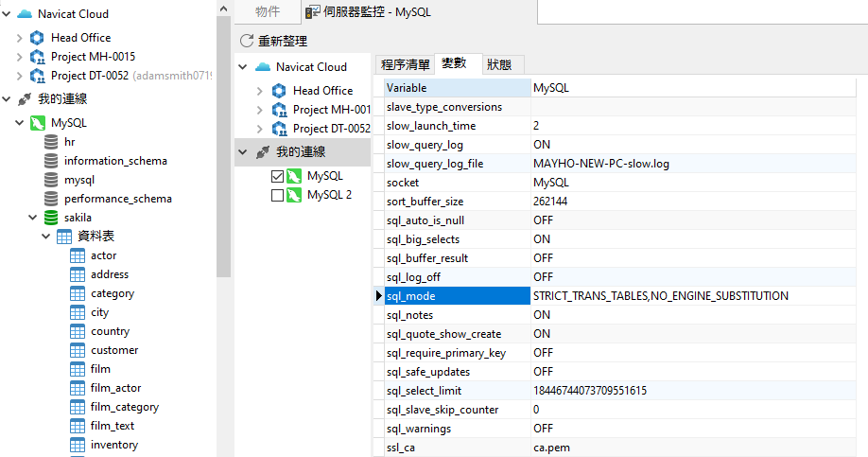Uncheck the MySQL connection checkbox
Screen dimensions: 868x457
278,176
